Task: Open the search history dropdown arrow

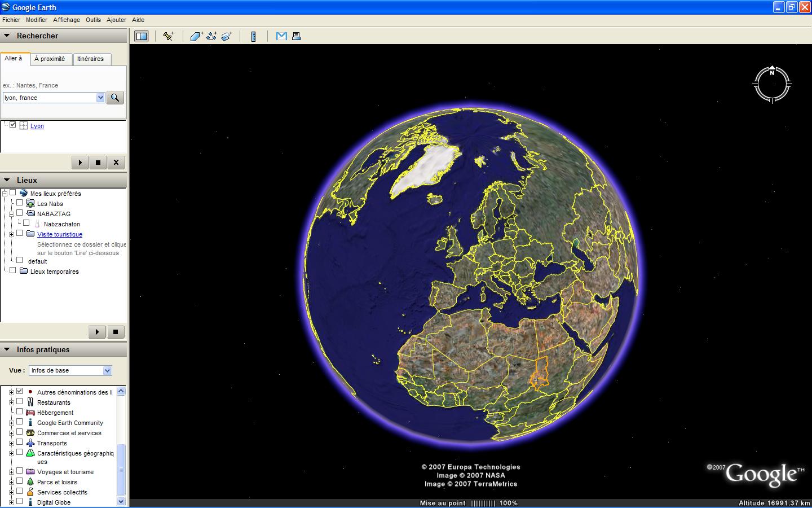Action: [x=100, y=98]
